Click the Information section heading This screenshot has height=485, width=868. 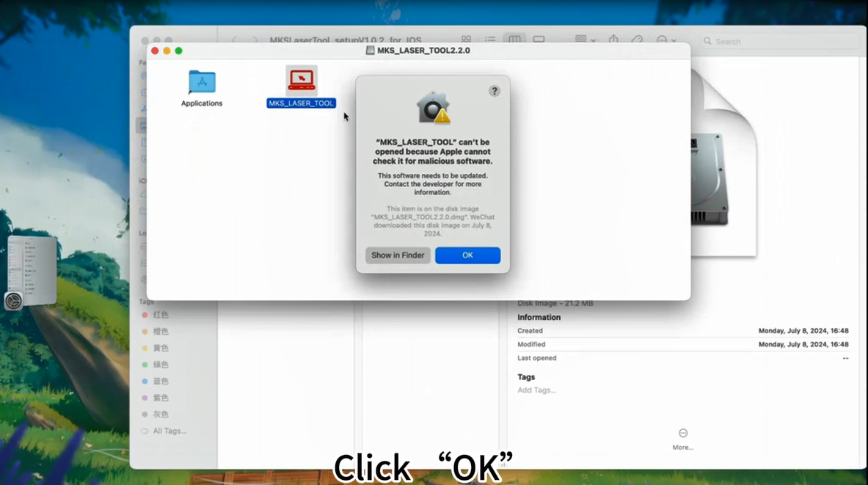[x=539, y=317]
